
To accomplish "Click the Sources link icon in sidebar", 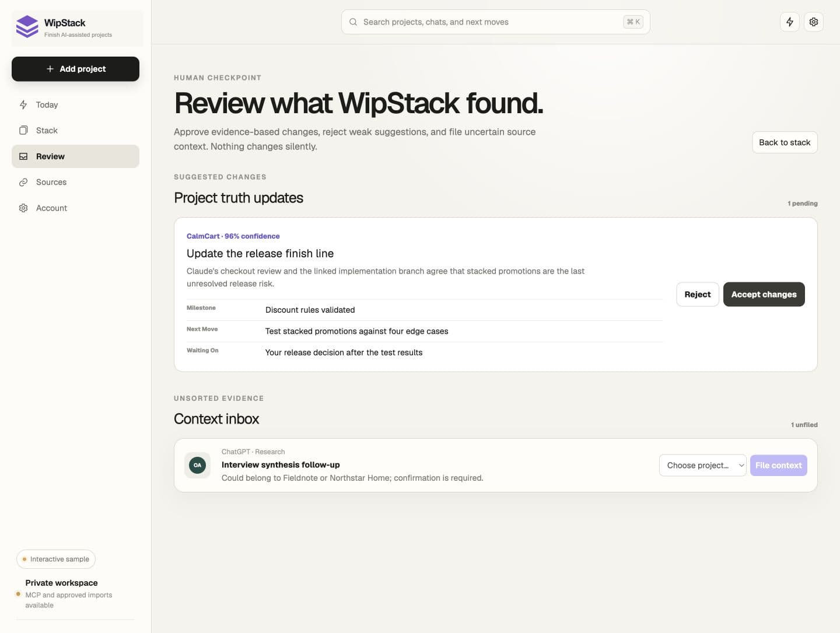I will 23,182.
